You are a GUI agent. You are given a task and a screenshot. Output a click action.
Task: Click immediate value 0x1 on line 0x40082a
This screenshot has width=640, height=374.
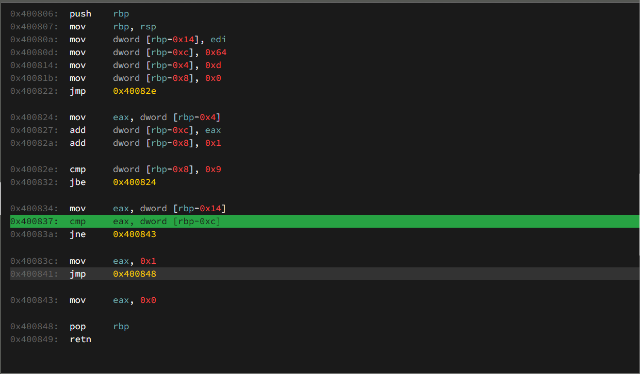[213, 143]
